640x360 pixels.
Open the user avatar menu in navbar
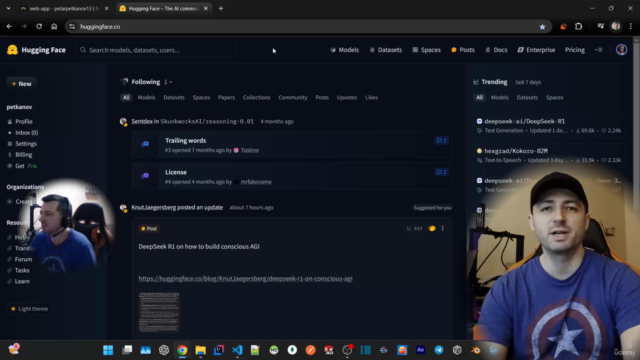click(621, 50)
